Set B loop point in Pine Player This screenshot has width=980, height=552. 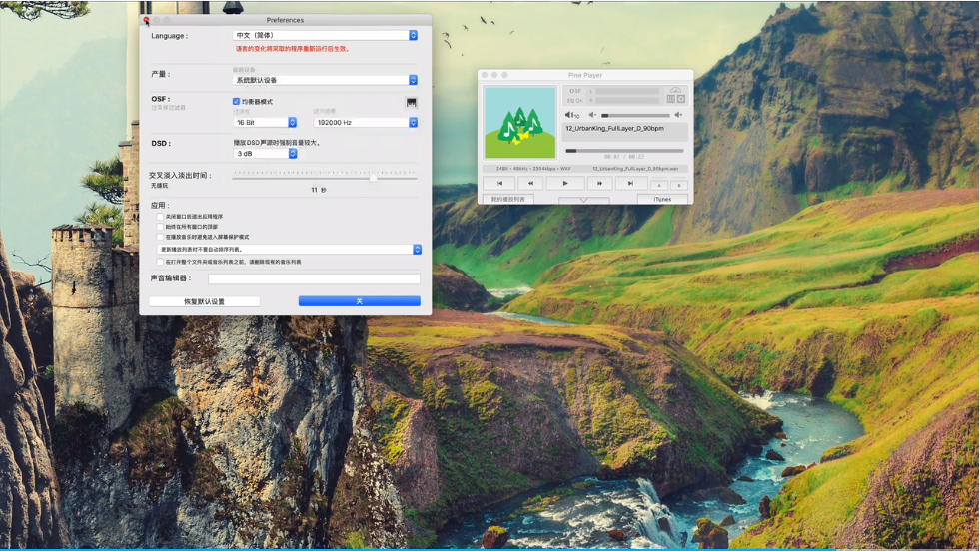click(678, 185)
